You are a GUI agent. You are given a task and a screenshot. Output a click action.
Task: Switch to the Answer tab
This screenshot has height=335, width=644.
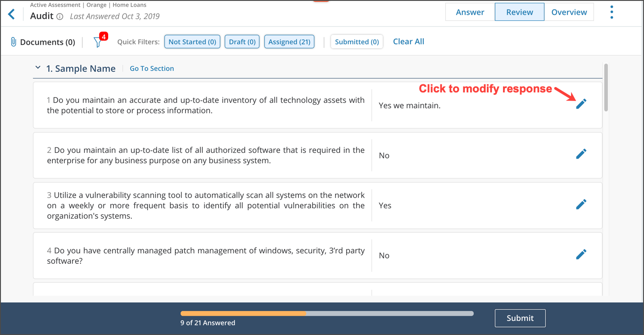click(x=470, y=12)
